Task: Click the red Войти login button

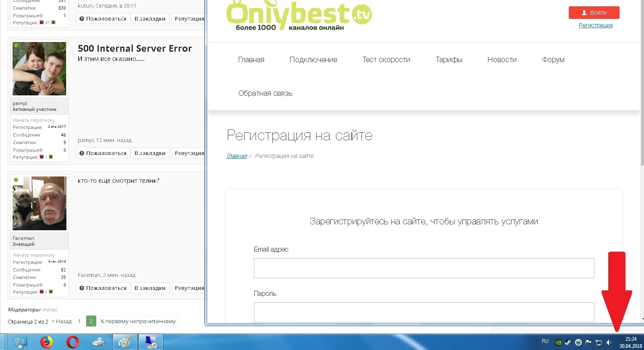Action: point(594,13)
